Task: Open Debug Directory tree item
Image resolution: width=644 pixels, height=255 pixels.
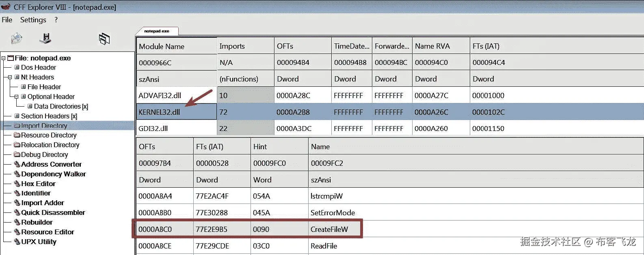Action: pos(45,154)
